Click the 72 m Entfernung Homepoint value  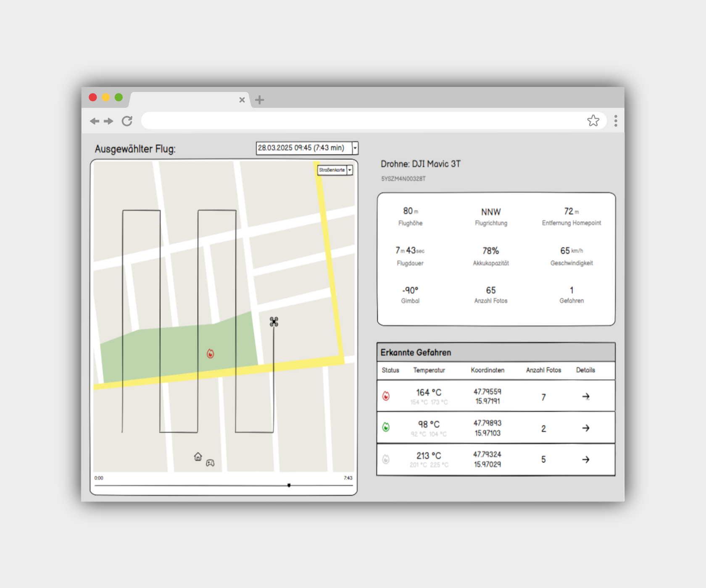572,211
